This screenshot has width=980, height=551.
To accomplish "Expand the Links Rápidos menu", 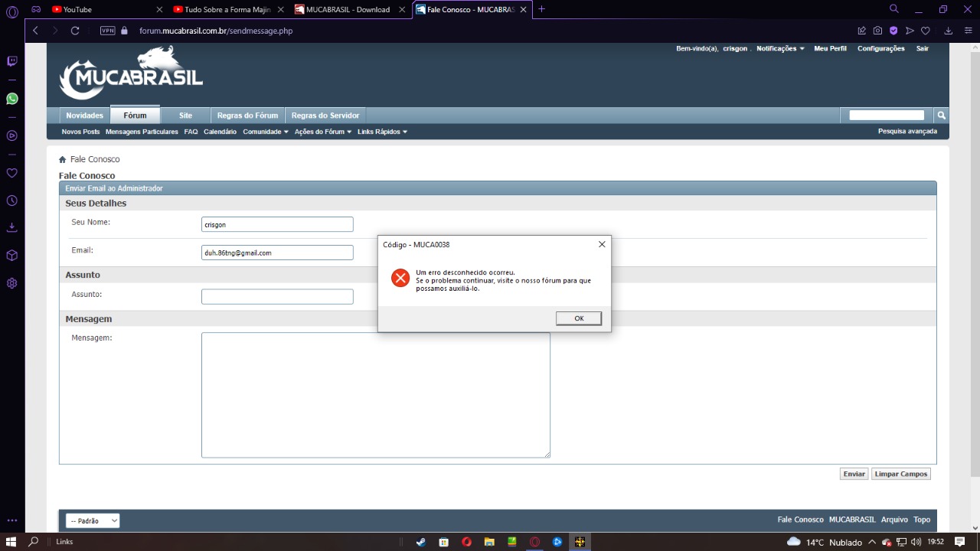I will [x=382, y=132].
